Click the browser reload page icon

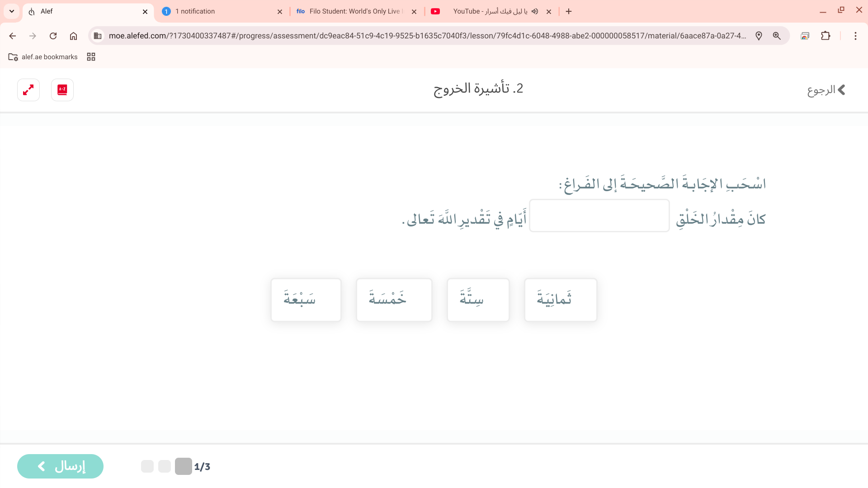pos(53,36)
